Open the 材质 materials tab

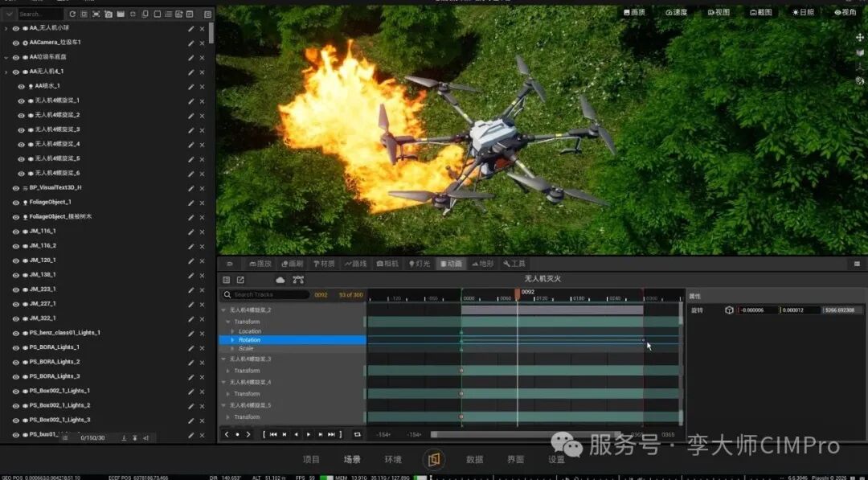click(x=325, y=264)
